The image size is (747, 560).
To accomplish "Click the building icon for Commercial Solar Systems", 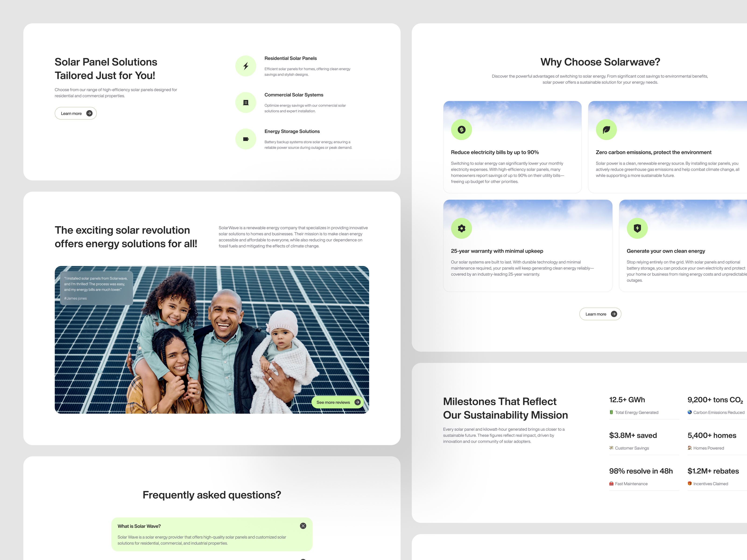I will click(246, 102).
